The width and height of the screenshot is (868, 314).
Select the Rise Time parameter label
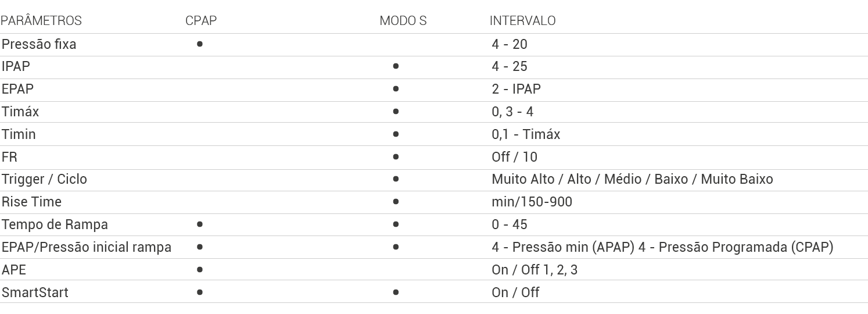(x=31, y=202)
